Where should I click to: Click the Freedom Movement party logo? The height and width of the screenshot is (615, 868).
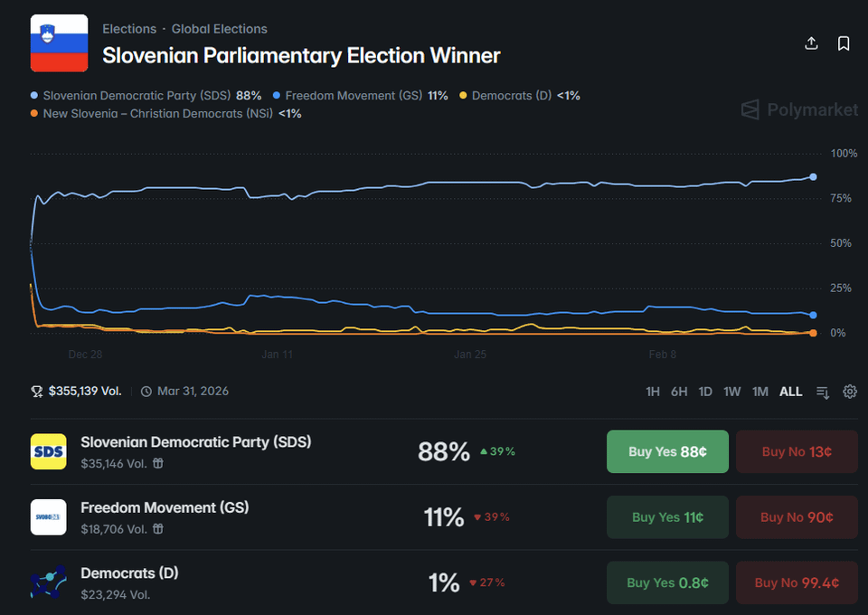click(x=48, y=516)
